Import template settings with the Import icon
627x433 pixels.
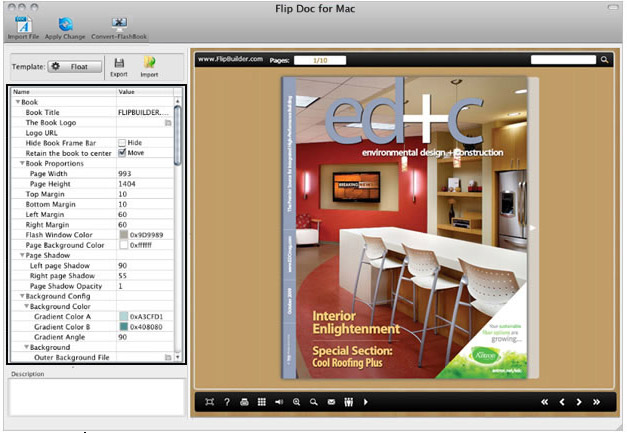(x=149, y=67)
